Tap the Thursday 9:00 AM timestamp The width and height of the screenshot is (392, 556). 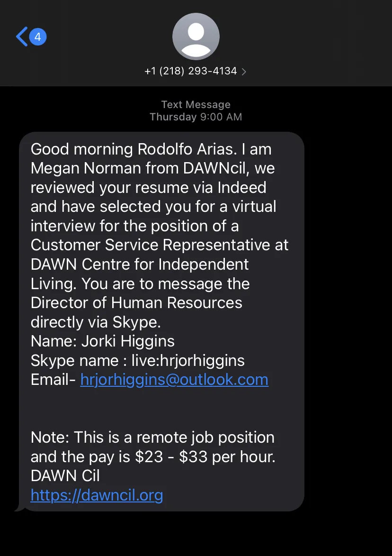pos(196,117)
